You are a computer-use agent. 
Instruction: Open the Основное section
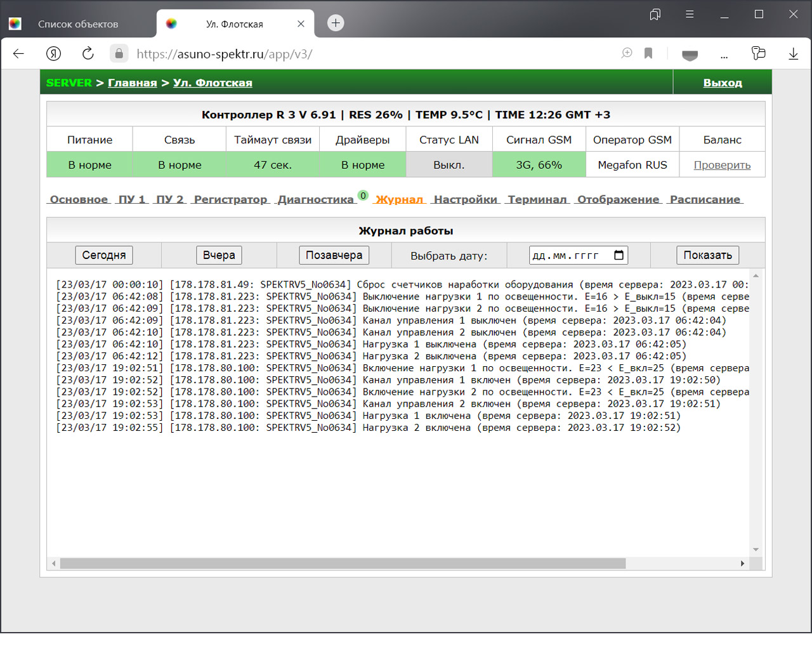pyautogui.click(x=79, y=199)
